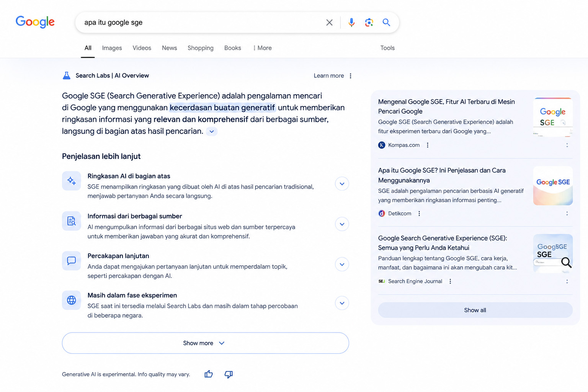
Task: Expand Percakapan lanjutan section
Action: [x=342, y=264]
